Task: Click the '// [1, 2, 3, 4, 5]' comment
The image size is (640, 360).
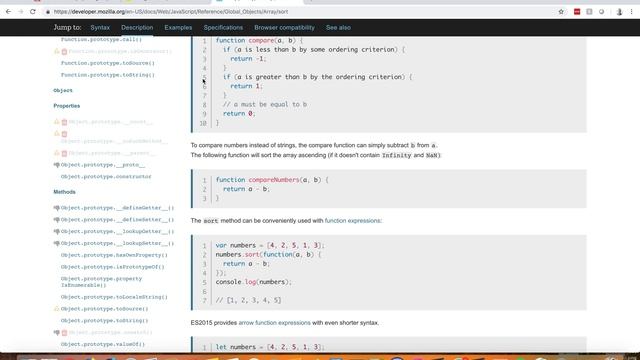Action: pos(249,300)
